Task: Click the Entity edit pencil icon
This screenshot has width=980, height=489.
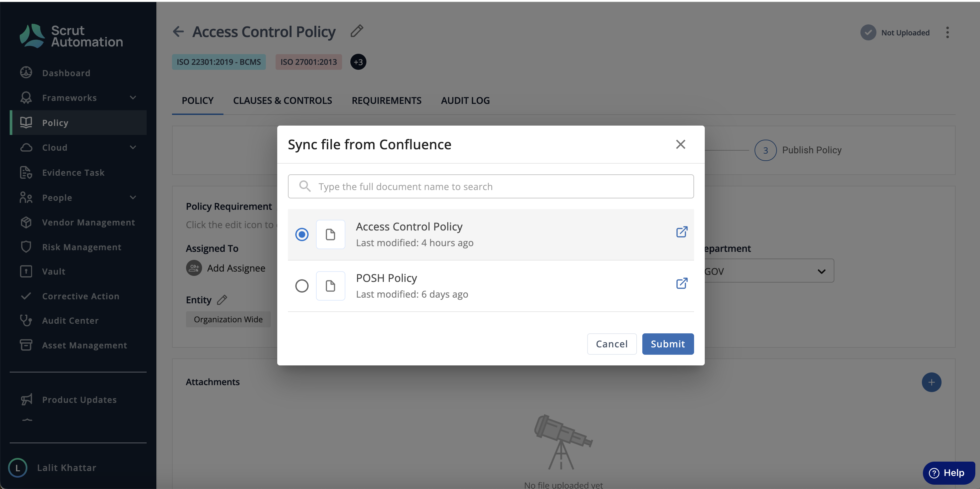Action: 222,300
